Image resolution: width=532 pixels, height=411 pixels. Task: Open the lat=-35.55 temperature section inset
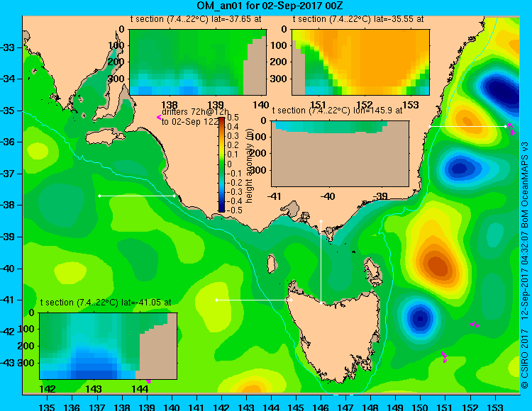(x=360, y=62)
